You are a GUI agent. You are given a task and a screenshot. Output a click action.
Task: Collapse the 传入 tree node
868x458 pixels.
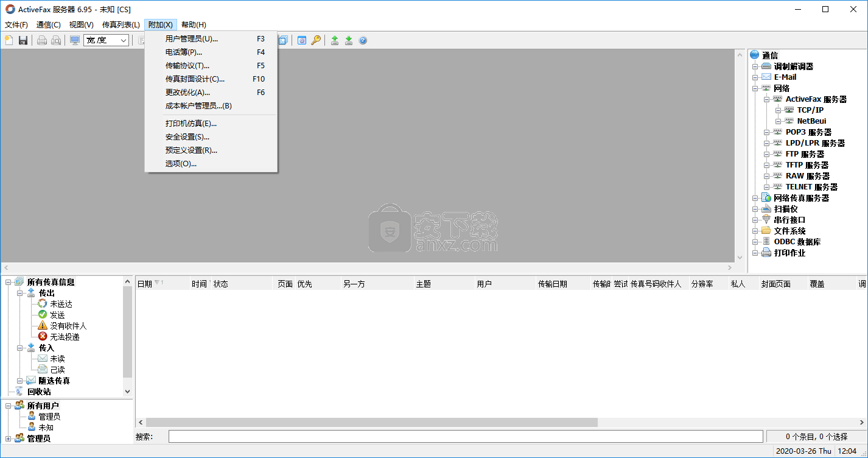point(20,348)
